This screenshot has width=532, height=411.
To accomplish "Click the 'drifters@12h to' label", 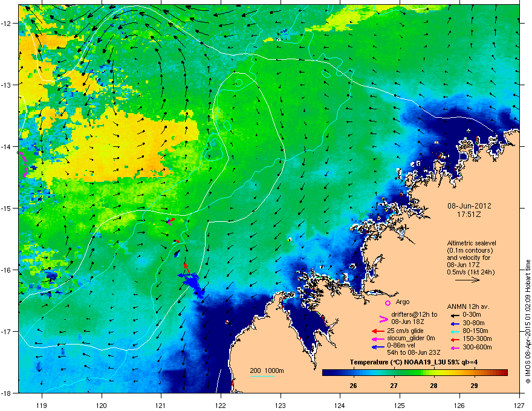I will click(x=414, y=315).
